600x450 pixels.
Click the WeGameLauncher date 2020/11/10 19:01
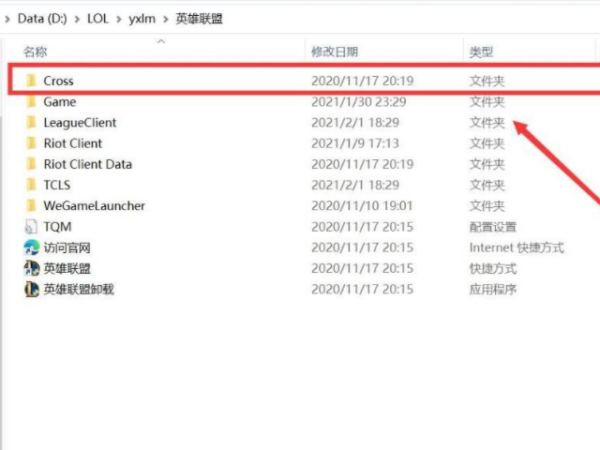pos(362,206)
